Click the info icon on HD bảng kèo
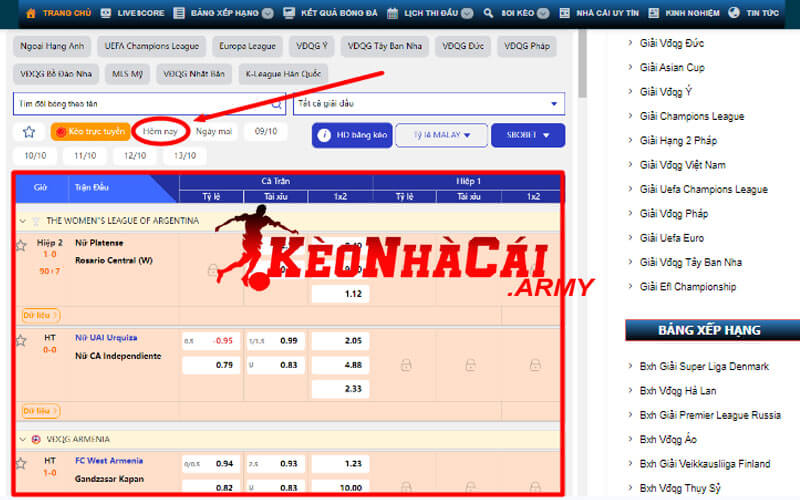Screen dimensions: 800x500 point(325,135)
